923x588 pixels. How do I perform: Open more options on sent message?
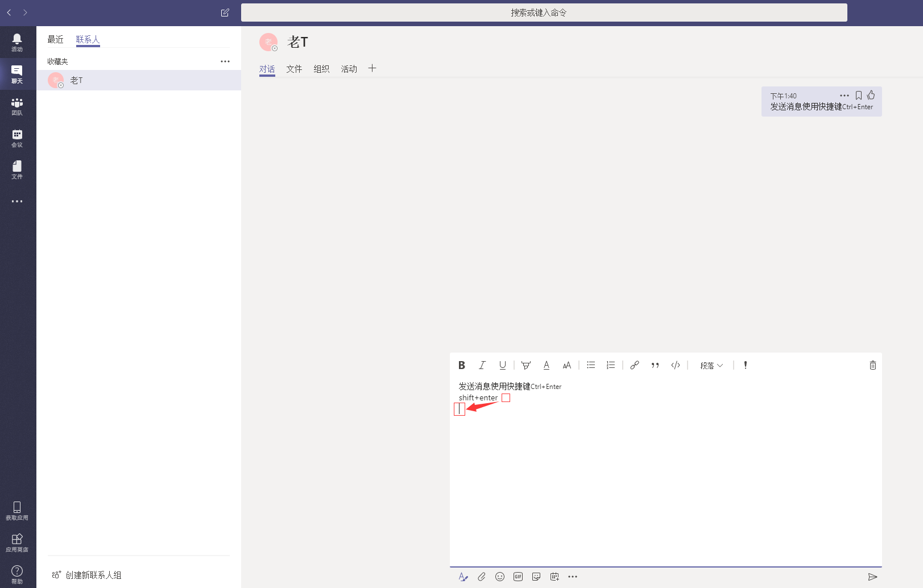[845, 96]
